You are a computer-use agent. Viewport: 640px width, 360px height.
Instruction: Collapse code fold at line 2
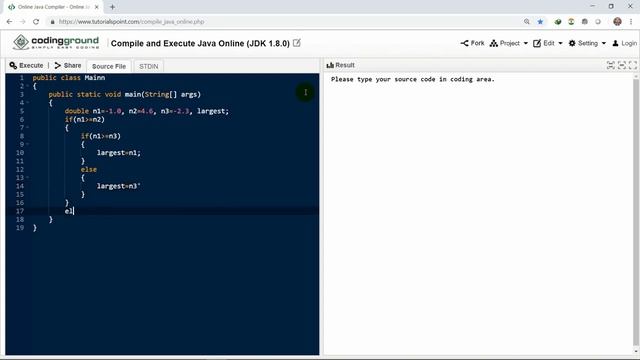point(27,86)
